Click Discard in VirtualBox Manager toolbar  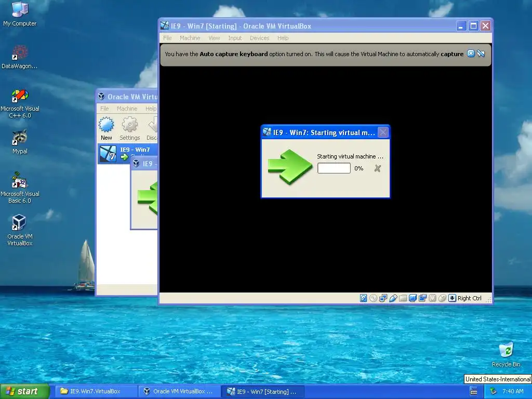(152, 129)
